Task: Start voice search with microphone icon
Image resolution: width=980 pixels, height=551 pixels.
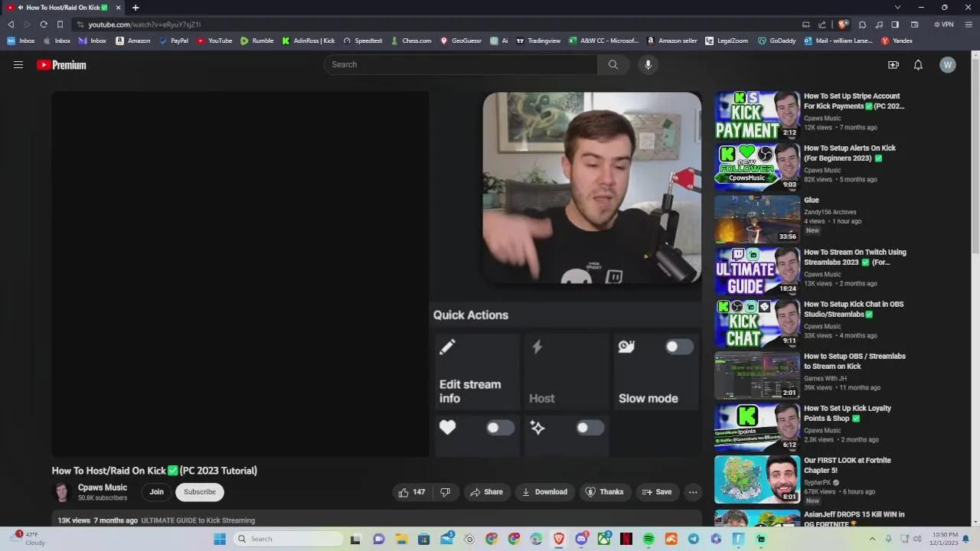Action: [648, 65]
